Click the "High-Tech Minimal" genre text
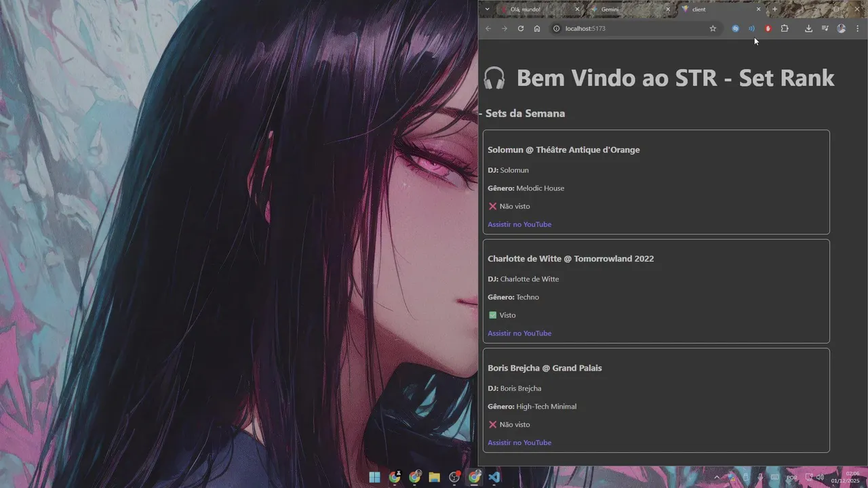Screen dimensions: 868x488 point(547,407)
